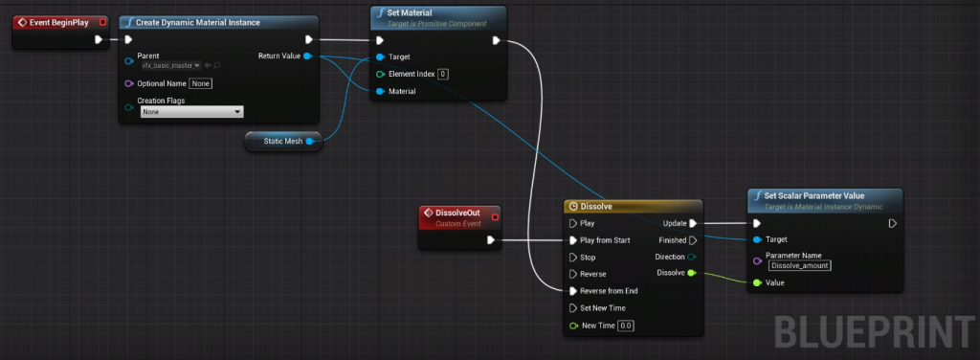
Task: Open the Creation Flags None dropdown
Action: click(x=191, y=112)
